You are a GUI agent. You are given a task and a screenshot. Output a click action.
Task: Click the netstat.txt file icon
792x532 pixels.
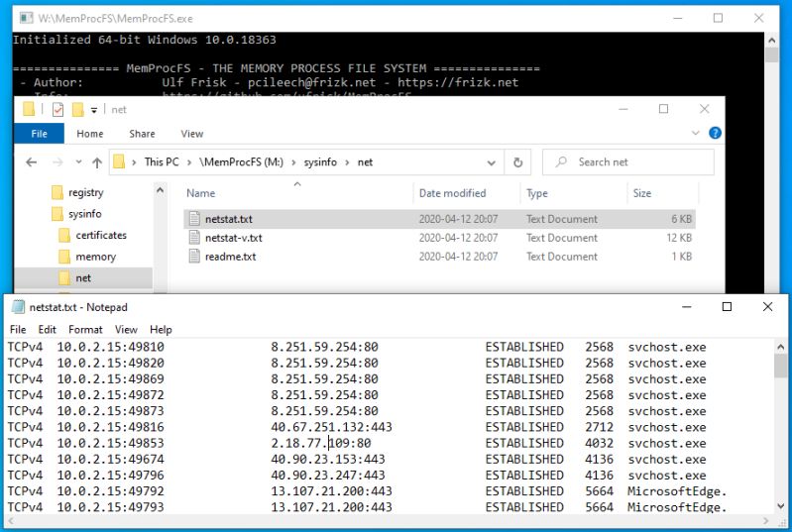(194, 219)
